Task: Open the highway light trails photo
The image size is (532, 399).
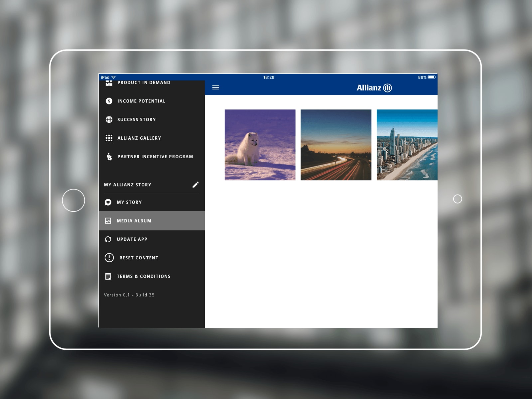Action: (336, 145)
